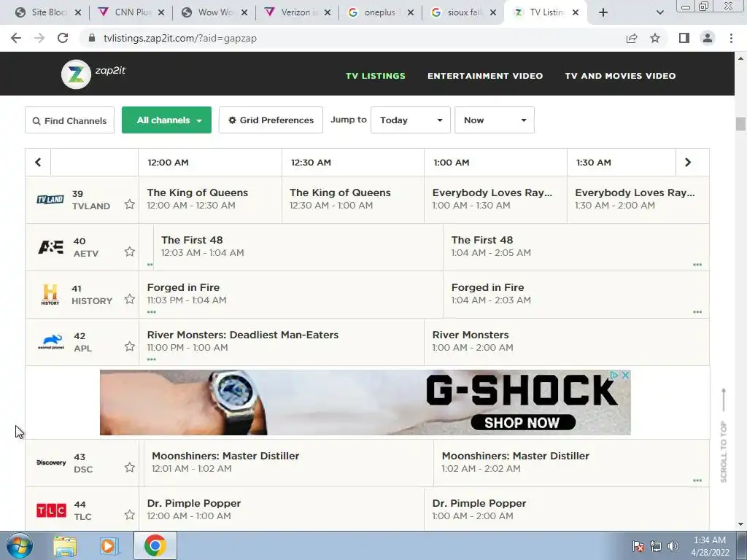Switch to the Site Block browser tab

[x=47, y=12]
